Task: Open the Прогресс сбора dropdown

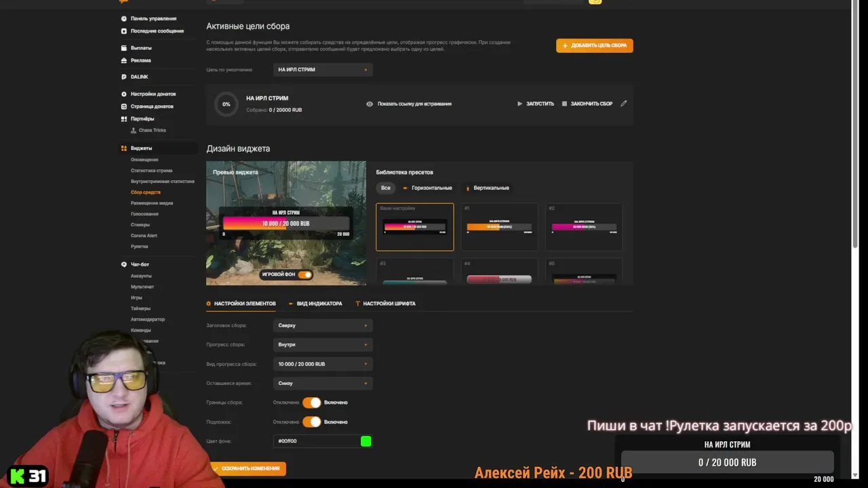Action: [x=323, y=344]
